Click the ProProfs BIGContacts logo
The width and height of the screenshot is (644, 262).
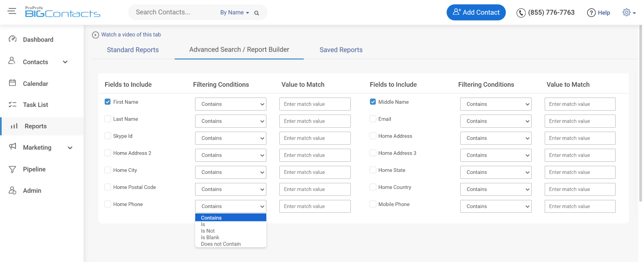pos(62,12)
